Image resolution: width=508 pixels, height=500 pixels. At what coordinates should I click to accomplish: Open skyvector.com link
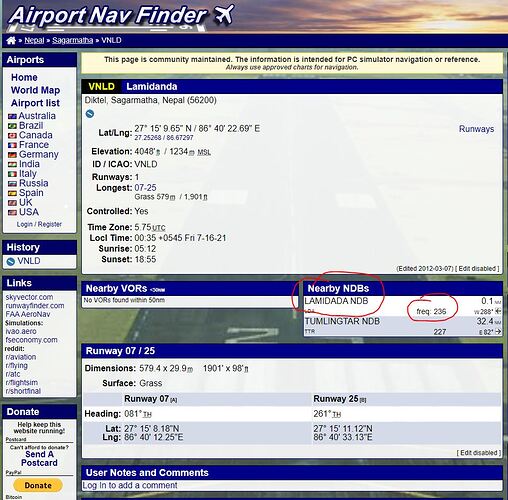[x=29, y=297]
